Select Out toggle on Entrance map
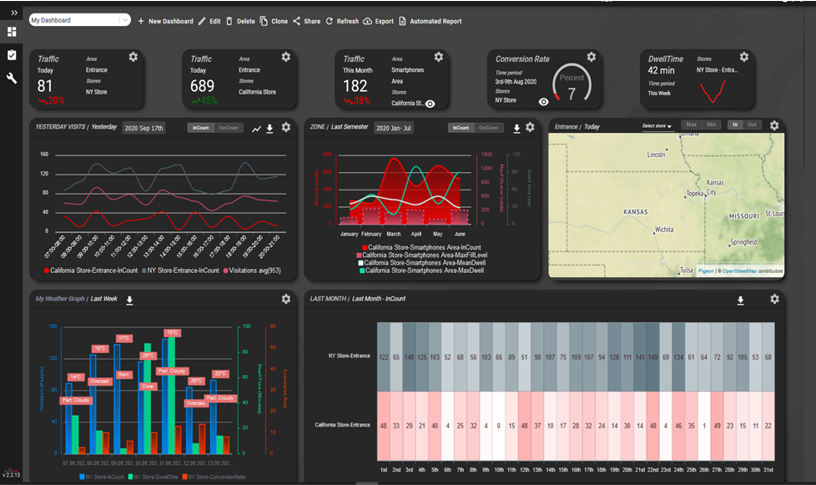The height and width of the screenshot is (485, 816). tap(751, 124)
